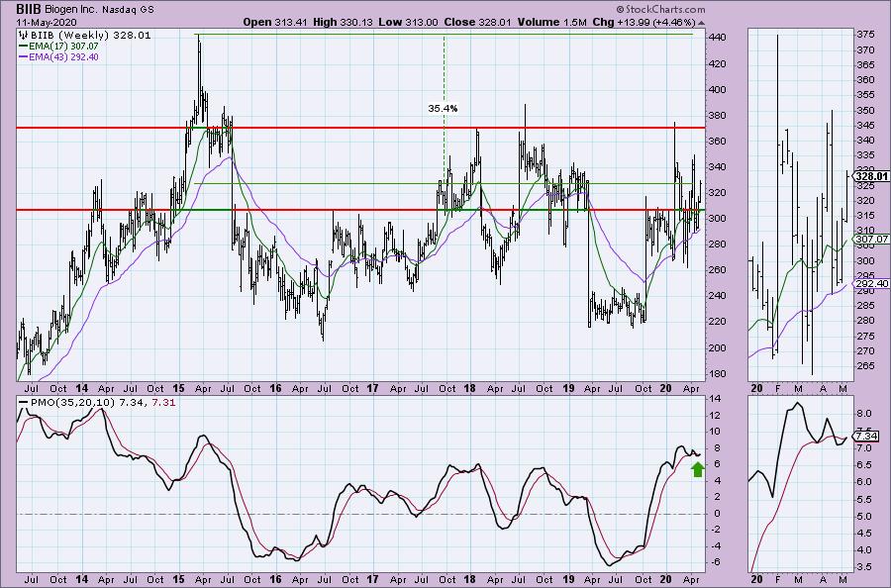Screen dimensions: 891x588
Task: Click the boxed 328.01 last price tag
Action: [x=873, y=176]
